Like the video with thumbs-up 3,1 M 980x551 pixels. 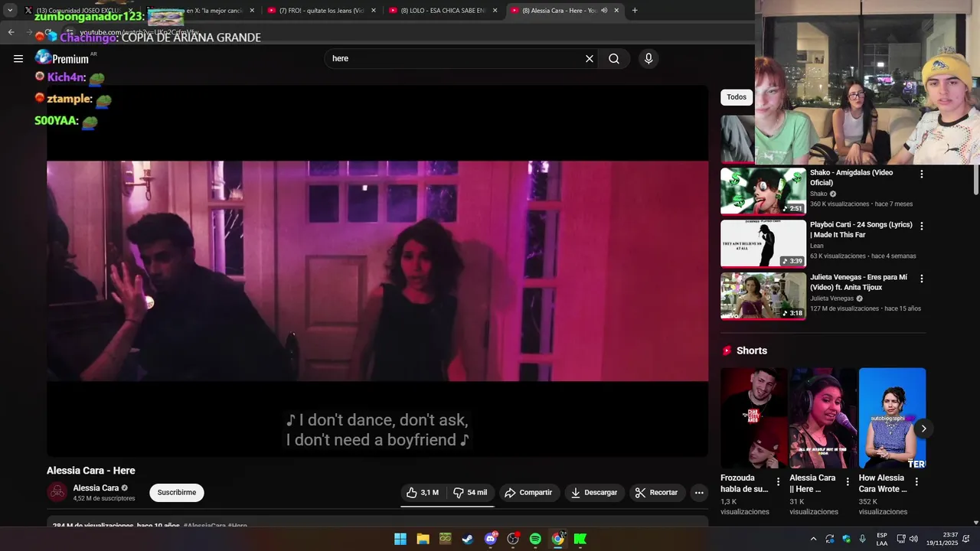pyautogui.click(x=423, y=493)
